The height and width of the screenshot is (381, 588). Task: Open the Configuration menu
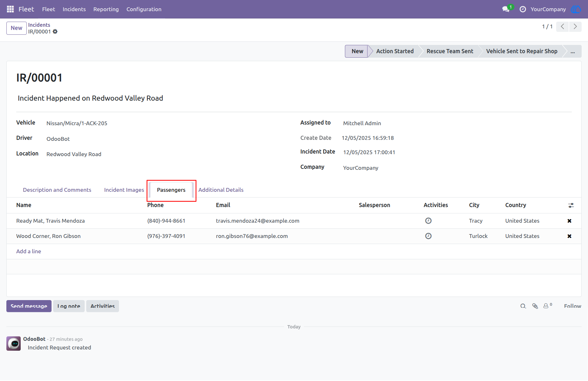pyautogui.click(x=144, y=9)
